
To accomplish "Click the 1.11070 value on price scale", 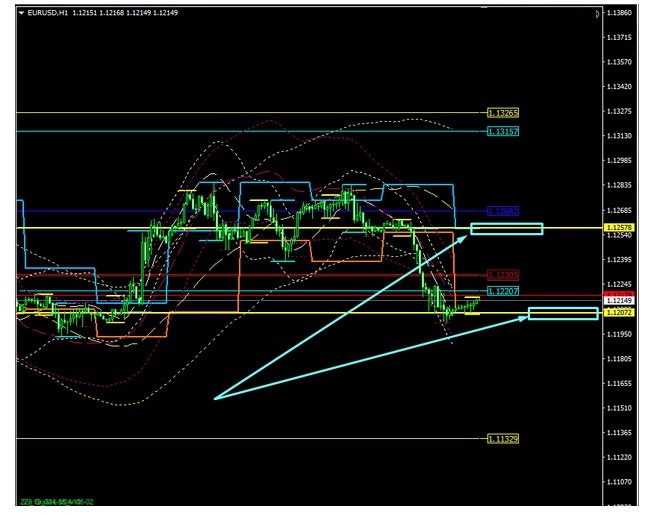I will click(618, 482).
